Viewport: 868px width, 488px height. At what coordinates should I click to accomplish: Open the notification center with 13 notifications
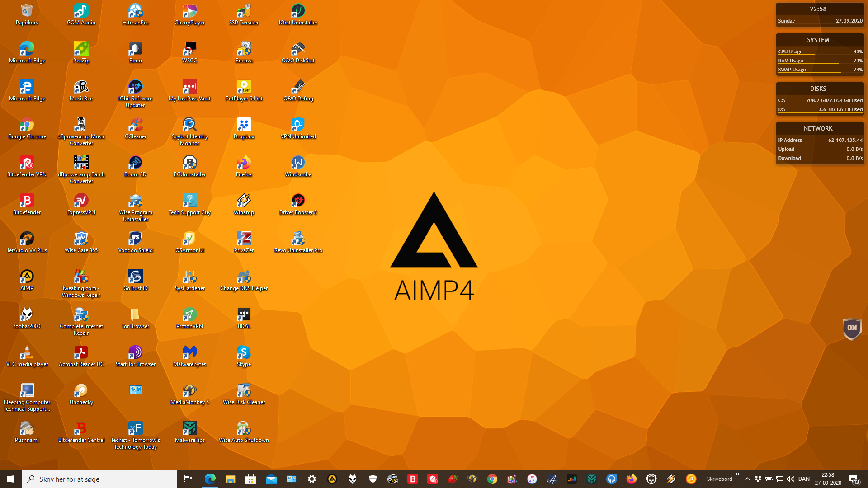[854, 479]
